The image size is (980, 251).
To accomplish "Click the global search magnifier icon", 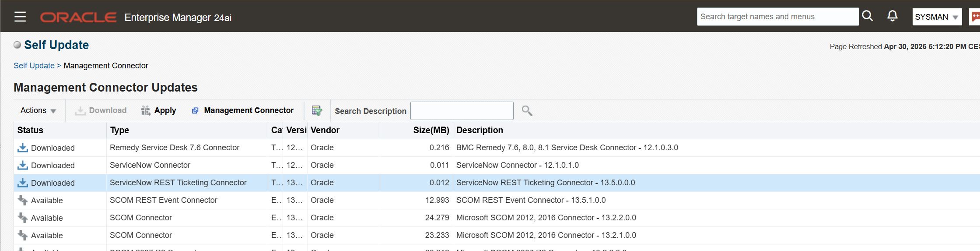I will 867,16.
